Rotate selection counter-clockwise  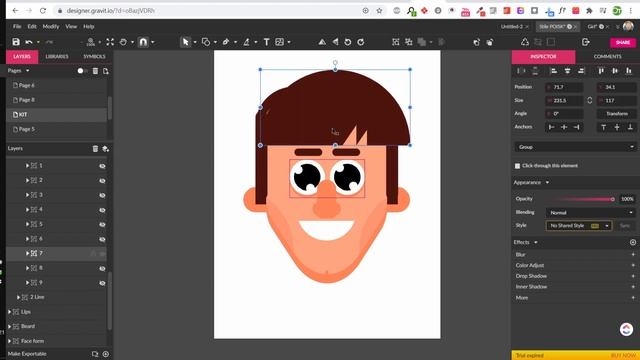[x=348, y=42]
